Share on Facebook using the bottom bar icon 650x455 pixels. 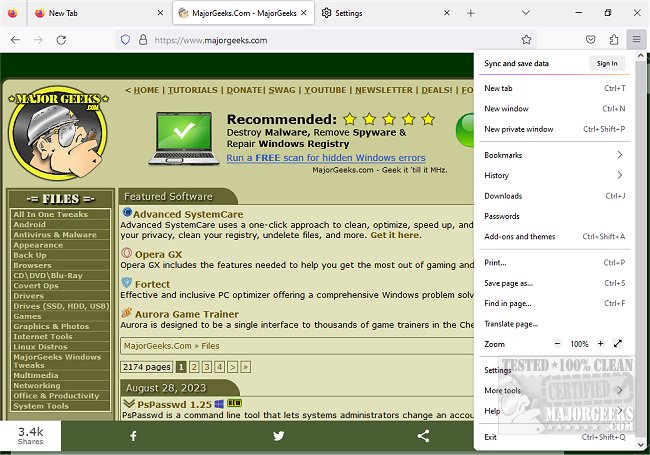133,436
